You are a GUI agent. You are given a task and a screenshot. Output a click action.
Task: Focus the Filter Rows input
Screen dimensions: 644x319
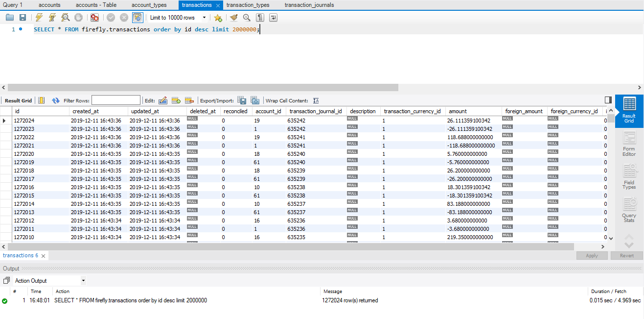(x=116, y=100)
